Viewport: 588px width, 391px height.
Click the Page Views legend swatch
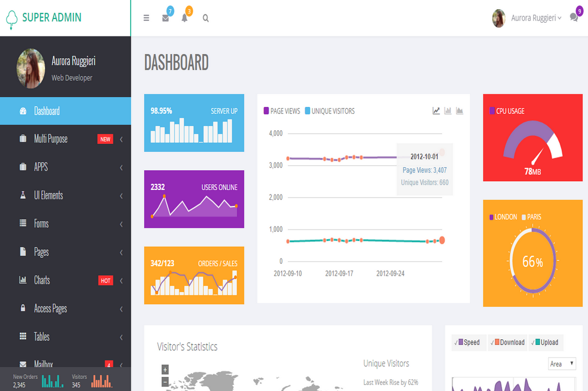[x=267, y=111]
